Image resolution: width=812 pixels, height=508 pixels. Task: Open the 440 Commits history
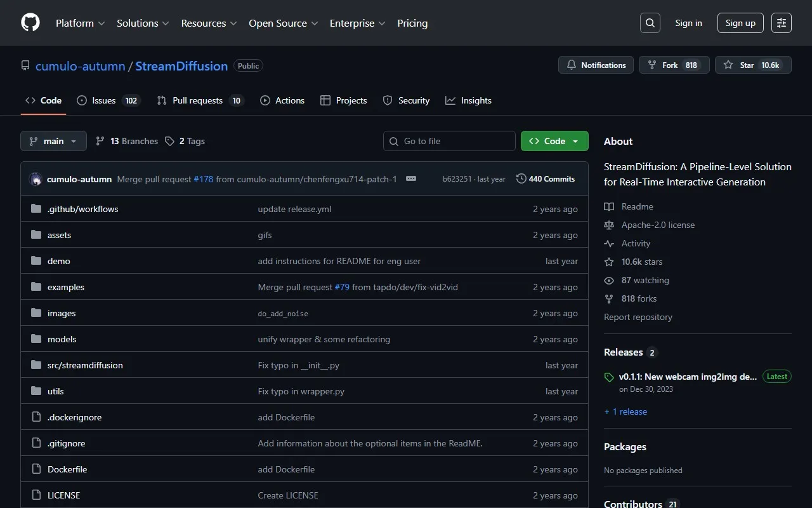coord(546,179)
